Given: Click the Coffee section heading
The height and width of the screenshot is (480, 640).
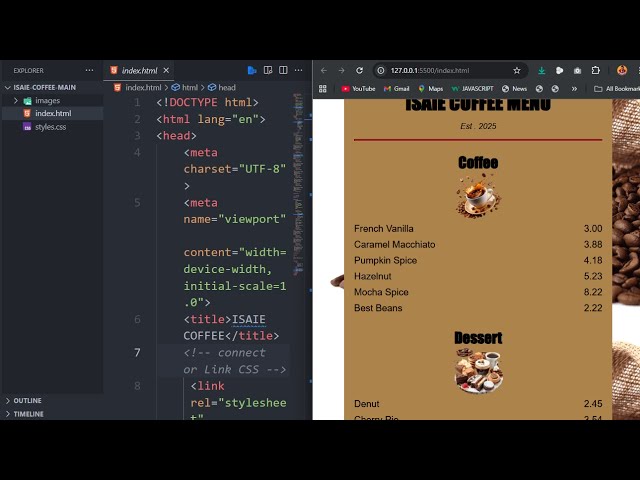Looking at the screenshot, I should point(478,162).
